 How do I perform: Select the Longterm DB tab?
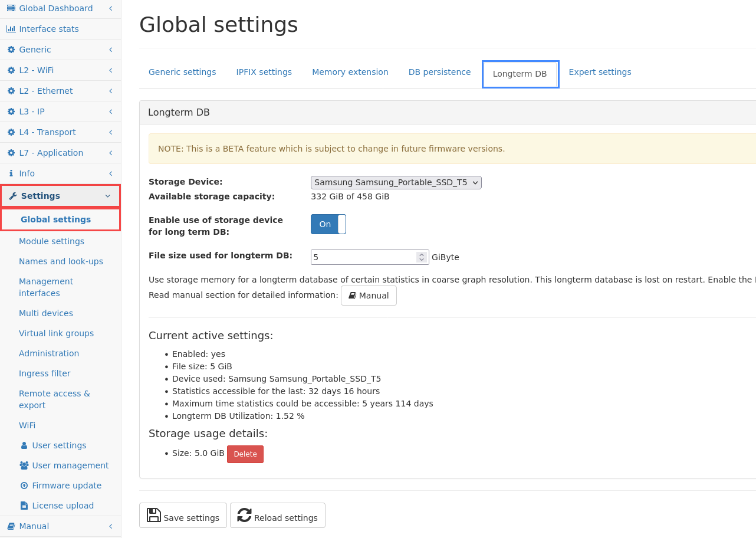coord(520,74)
